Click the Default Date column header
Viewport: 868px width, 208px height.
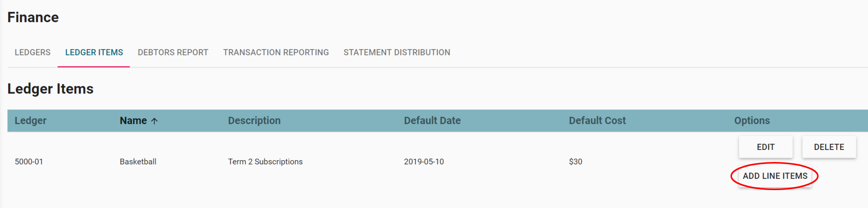coord(432,121)
